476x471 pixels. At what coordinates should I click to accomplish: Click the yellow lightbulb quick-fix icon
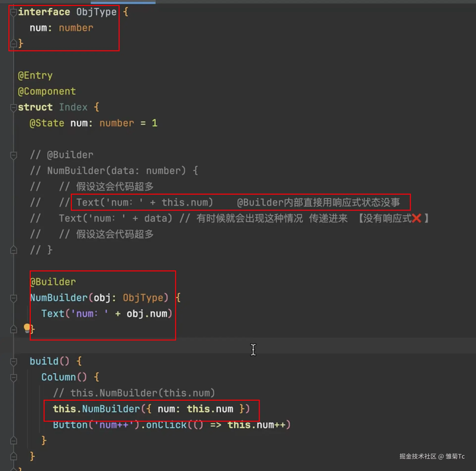click(27, 328)
